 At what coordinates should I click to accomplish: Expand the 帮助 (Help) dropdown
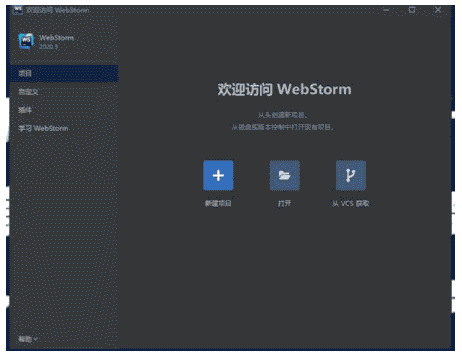click(28, 339)
